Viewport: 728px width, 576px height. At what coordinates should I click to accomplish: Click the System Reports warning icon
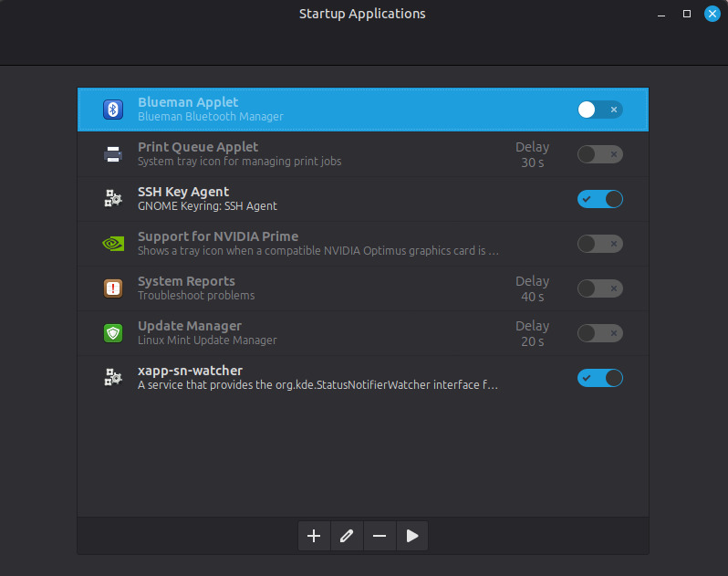(113, 288)
